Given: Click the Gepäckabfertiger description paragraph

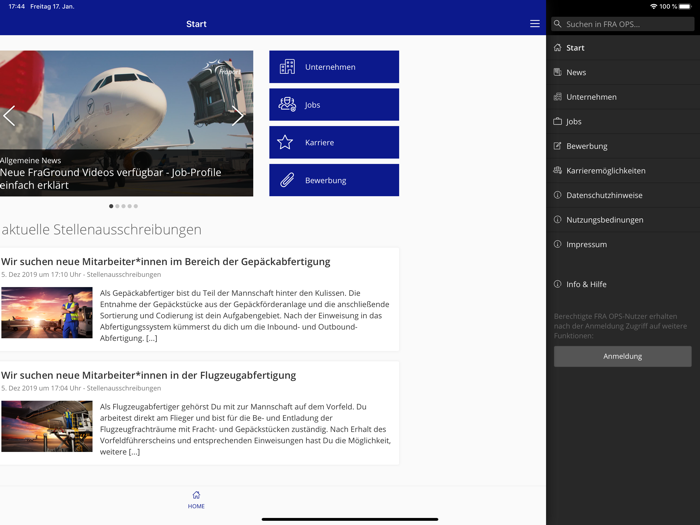Looking at the screenshot, I should point(245,316).
